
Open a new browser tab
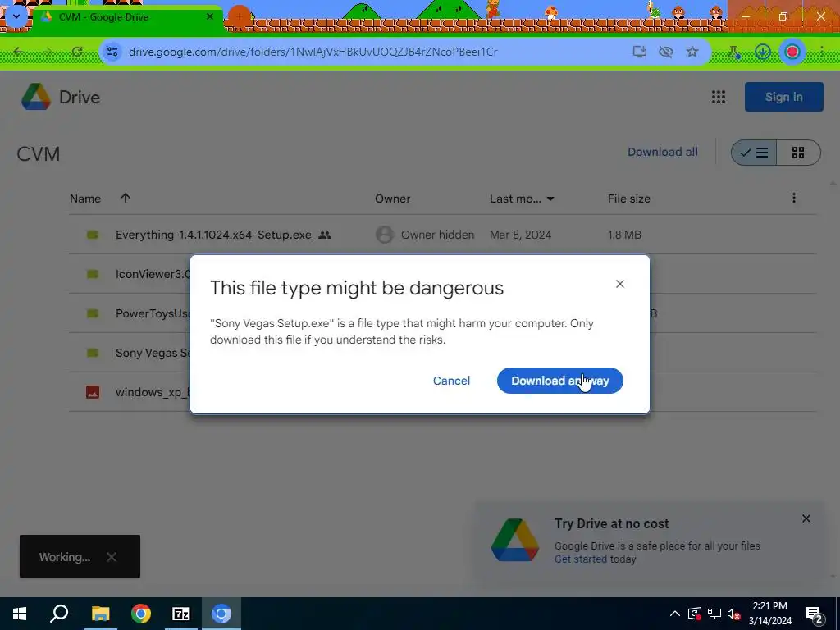(239, 16)
